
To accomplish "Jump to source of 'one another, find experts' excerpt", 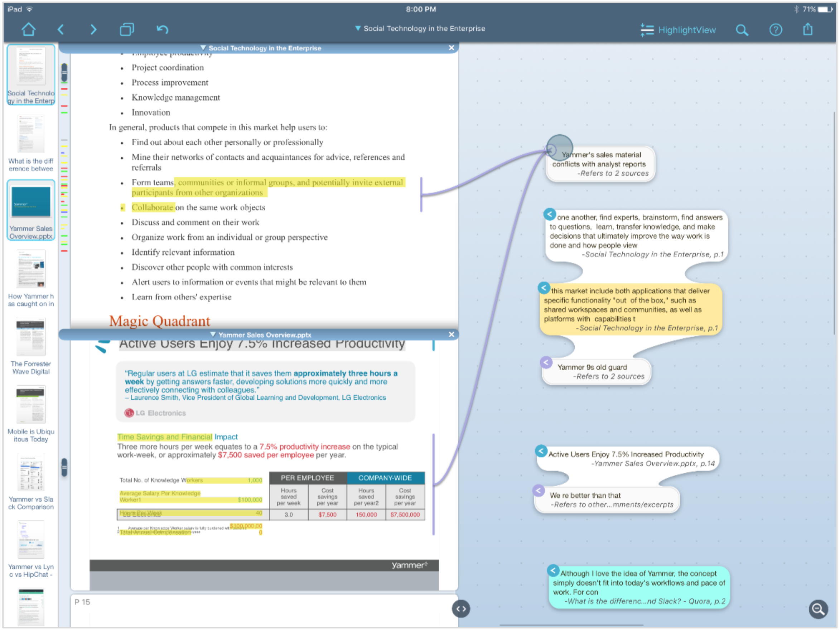I will click(550, 215).
